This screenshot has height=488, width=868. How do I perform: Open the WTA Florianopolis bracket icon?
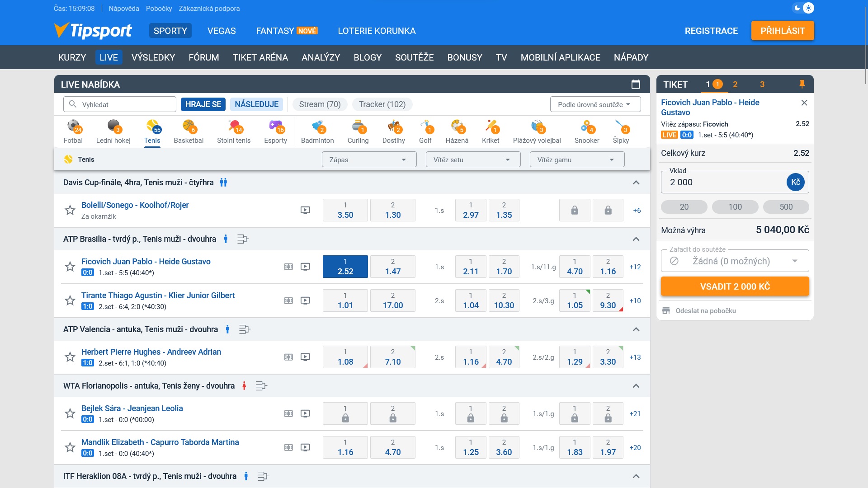coord(261,386)
